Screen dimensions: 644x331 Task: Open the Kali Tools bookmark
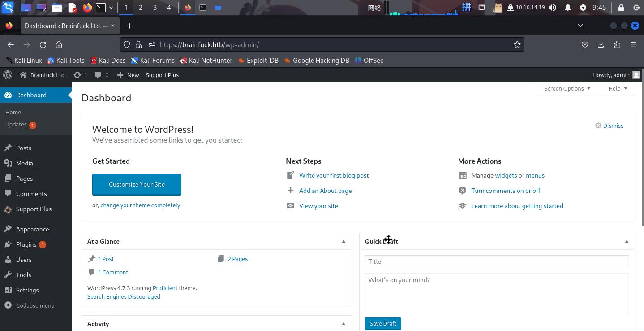click(66, 60)
